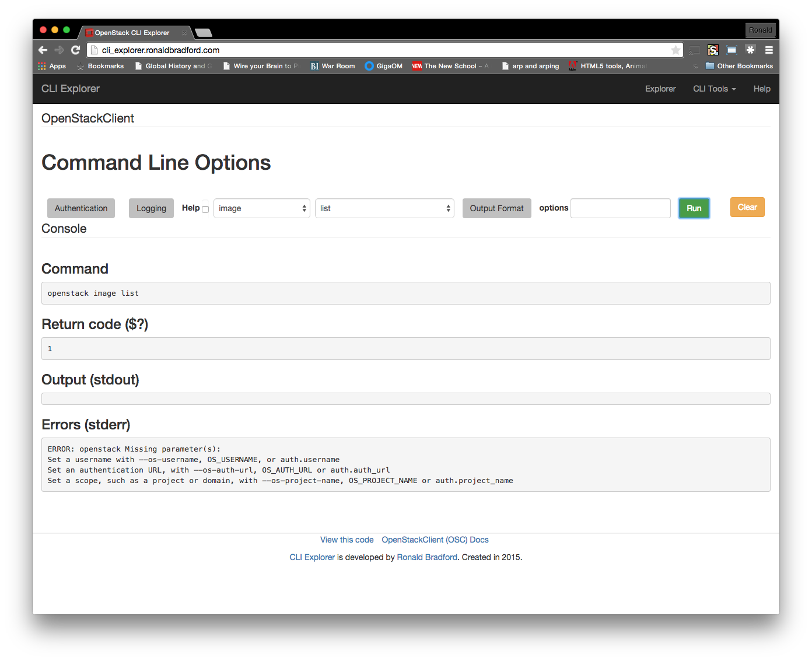Open the list action dropdown
The width and height of the screenshot is (812, 661).
click(x=384, y=208)
